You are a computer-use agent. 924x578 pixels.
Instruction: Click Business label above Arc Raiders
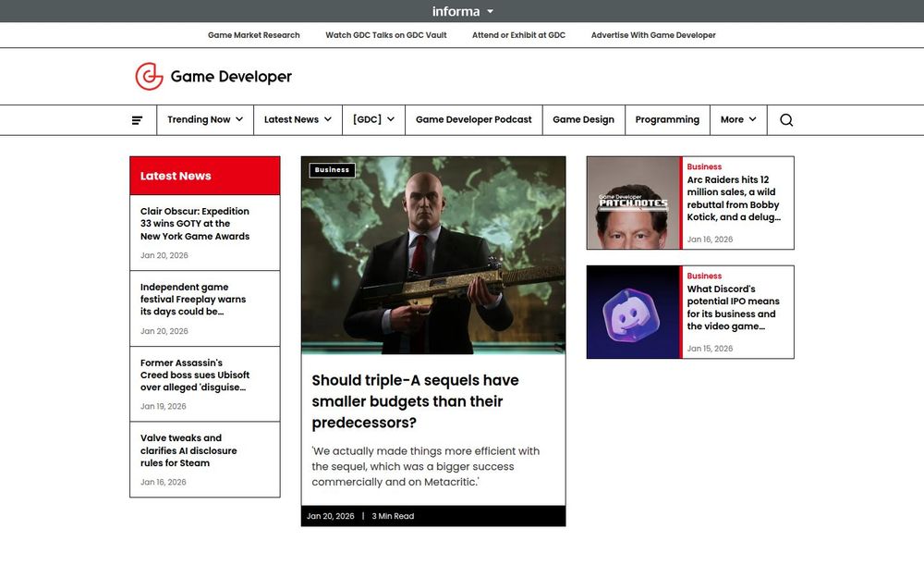(704, 166)
